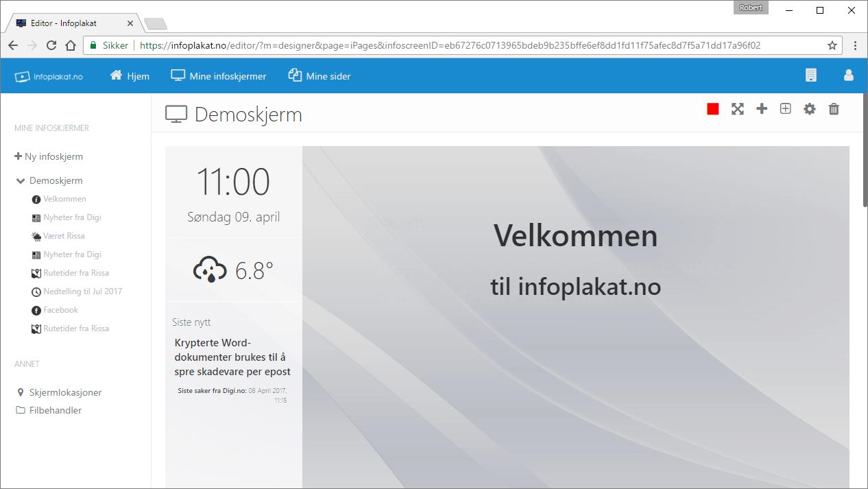Click the monitor icon beside Demoskjerm heading

point(176,115)
